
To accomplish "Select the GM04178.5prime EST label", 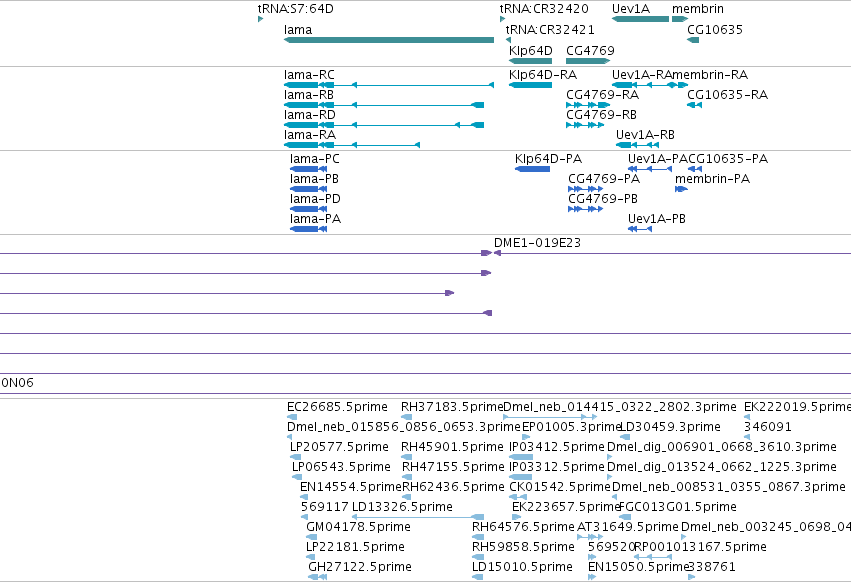I will (x=358, y=527).
